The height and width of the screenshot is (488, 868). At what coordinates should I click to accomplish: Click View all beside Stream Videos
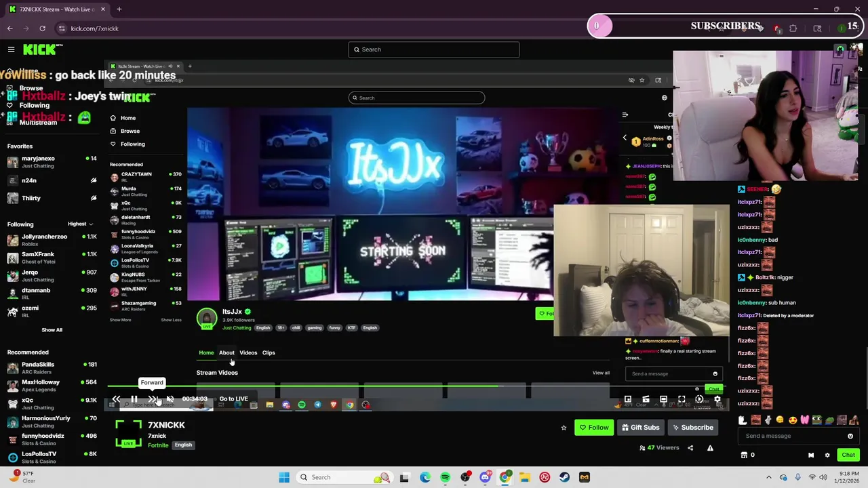[x=601, y=373]
